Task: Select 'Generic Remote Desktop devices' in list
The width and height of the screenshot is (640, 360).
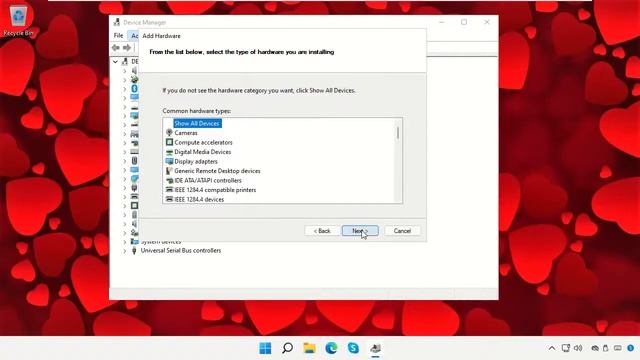Action: coord(217,171)
